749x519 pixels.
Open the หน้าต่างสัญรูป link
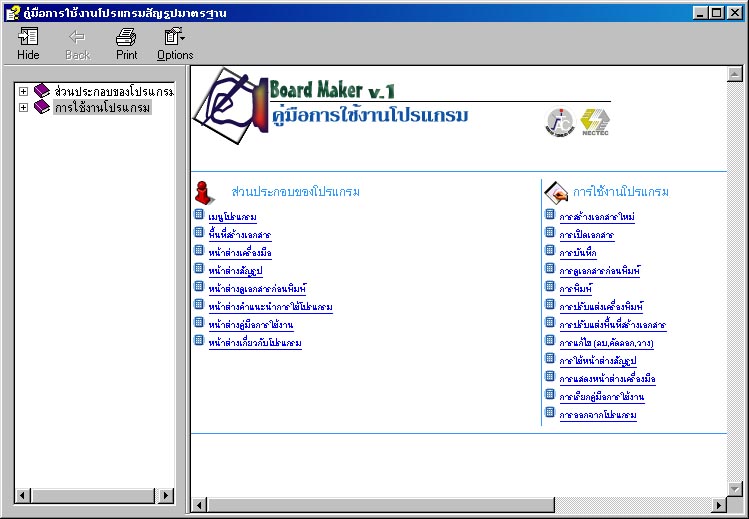click(235, 271)
